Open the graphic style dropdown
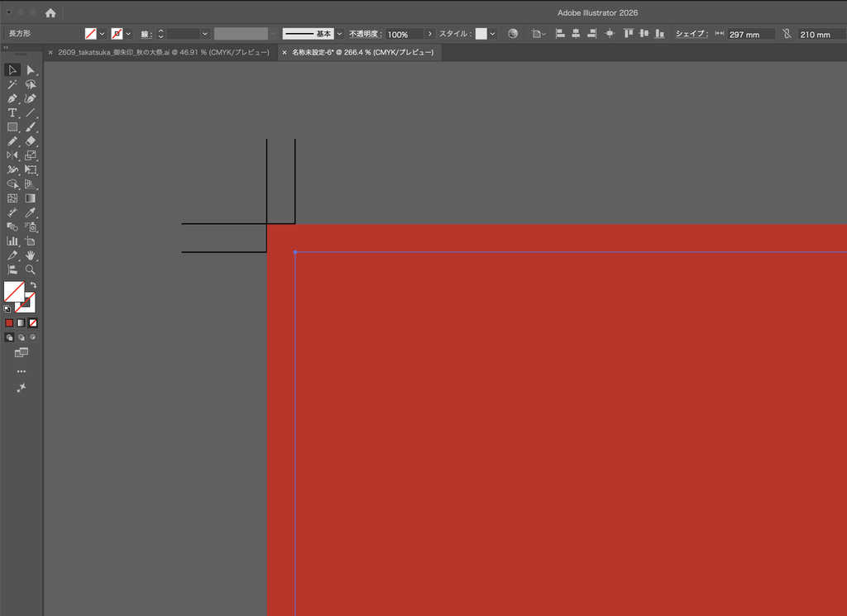 click(x=493, y=34)
